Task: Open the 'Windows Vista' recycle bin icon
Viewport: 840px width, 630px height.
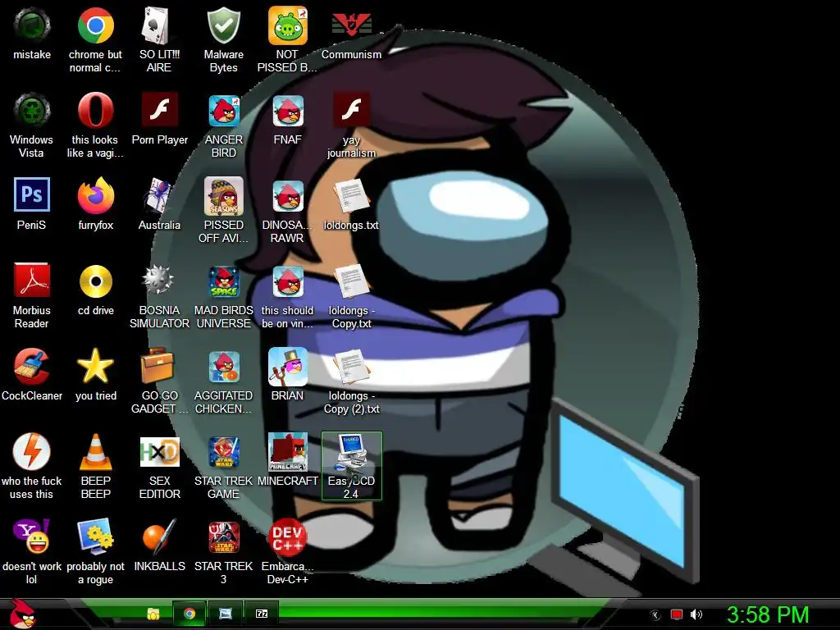Action: click(32, 111)
